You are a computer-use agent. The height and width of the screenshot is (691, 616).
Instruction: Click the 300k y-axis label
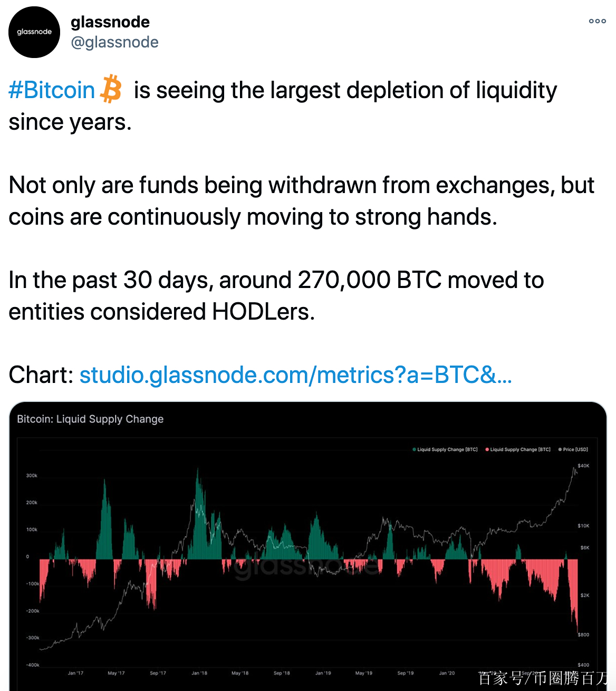pos(32,476)
